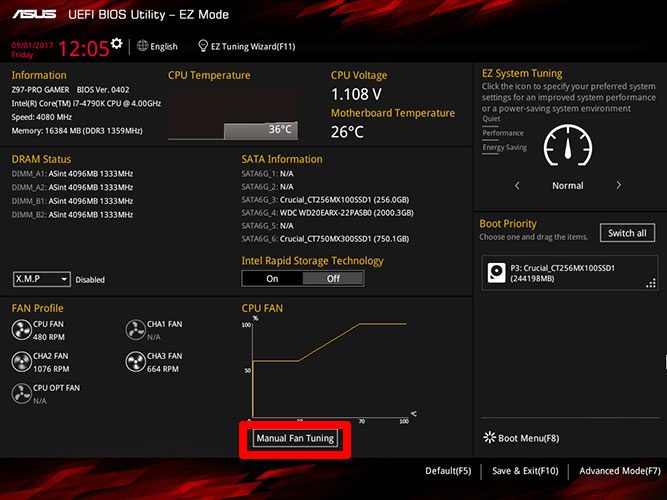Click the Manual Fan Tuning button
The width and height of the screenshot is (667, 500).
pos(295,438)
